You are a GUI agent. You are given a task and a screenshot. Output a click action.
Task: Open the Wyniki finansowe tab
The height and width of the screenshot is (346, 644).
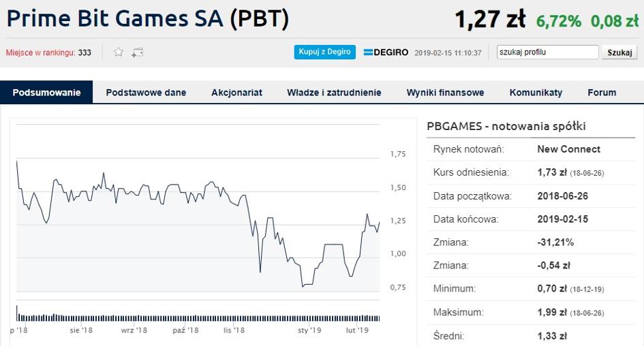click(x=445, y=93)
